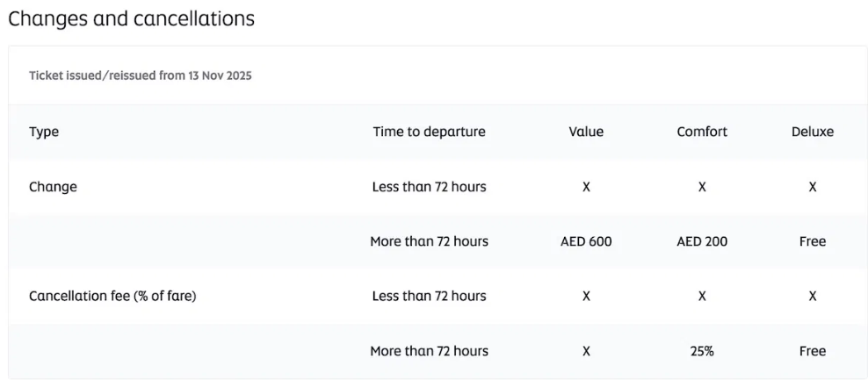Click the Value column X beside 25%
The image size is (868, 380).
point(586,351)
